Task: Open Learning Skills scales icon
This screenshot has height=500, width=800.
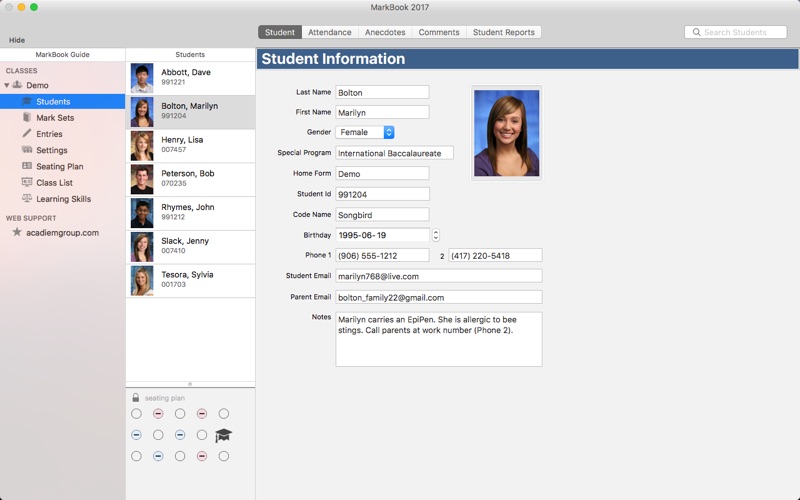Action: [x=27, y=198]
